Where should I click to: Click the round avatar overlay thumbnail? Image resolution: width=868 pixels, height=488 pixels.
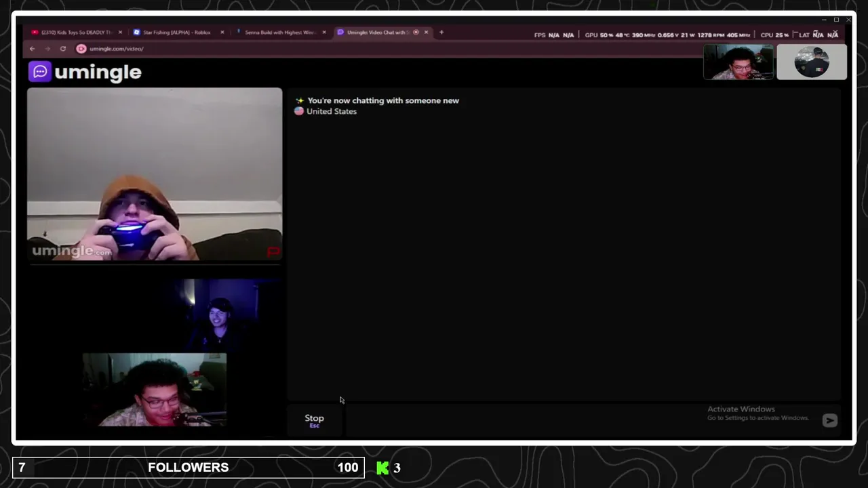tap(812, 62)
